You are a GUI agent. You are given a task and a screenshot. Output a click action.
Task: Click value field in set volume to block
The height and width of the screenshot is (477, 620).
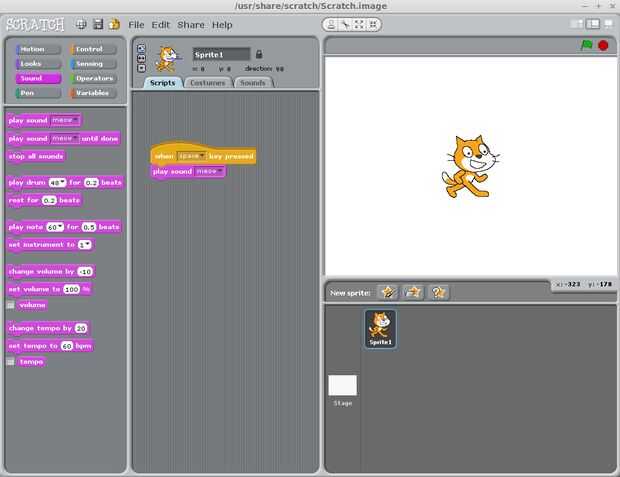[x=72, y=290]
